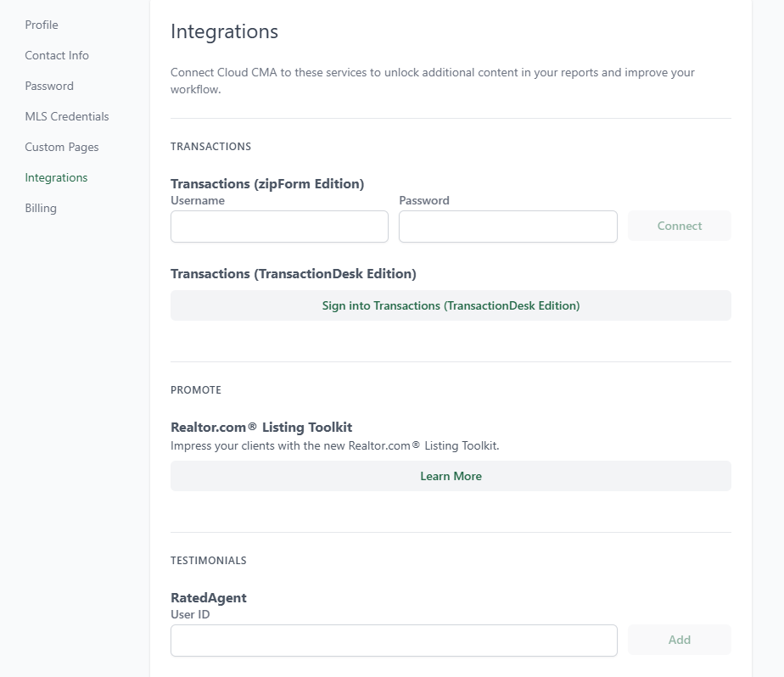The width and height of the screenshot is (784, 677).
Task: Go to the Custom Pages section
Action: click(x=61, y=147)
